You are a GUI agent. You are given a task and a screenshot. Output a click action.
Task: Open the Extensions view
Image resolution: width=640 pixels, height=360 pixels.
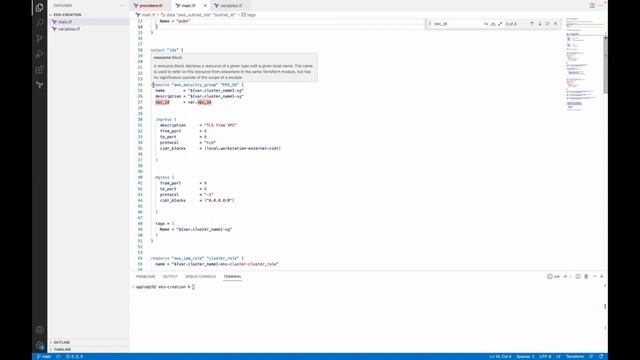[40, 69]
